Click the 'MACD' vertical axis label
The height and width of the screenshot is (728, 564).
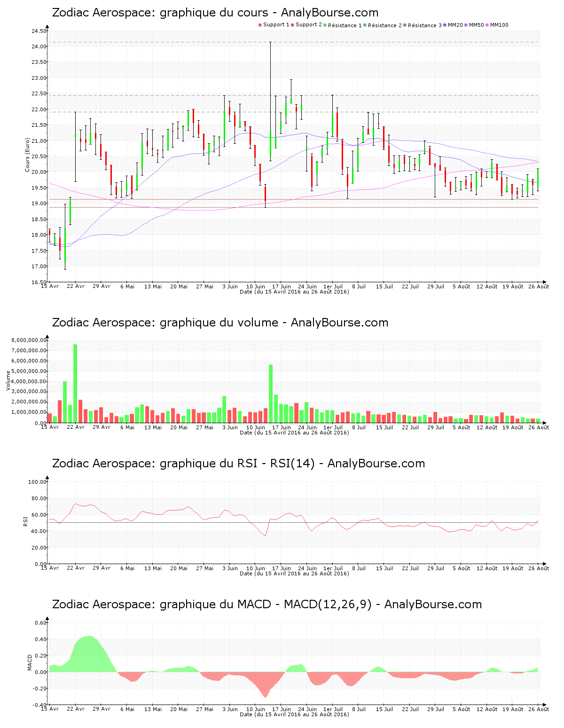click(x=30, y=662)
